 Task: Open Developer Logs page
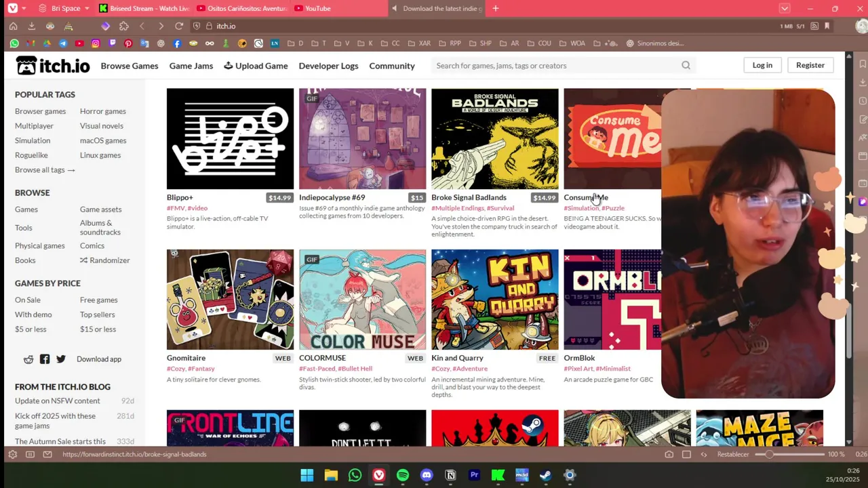[x=328, y=66]
